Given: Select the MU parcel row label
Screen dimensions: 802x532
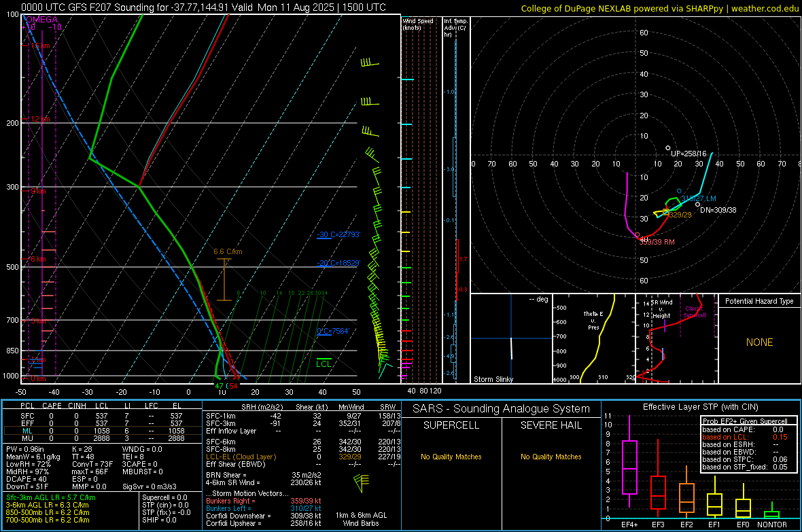Looking at the screenshot, I should click(27, 438).
